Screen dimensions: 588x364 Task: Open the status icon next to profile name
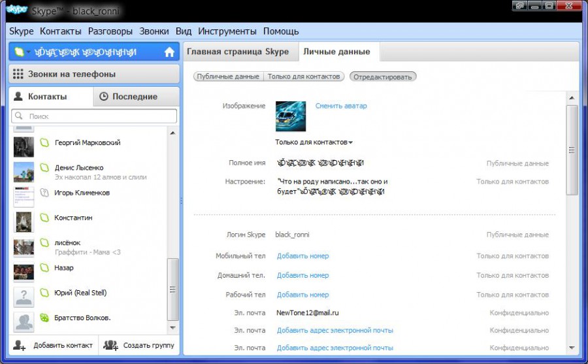click(x=19, y=52)
